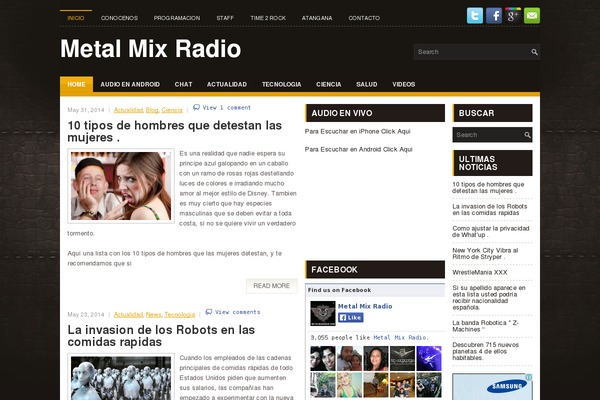Open the Twitter social icon
This screenshot has width=600, height=400.
[474, 16]
